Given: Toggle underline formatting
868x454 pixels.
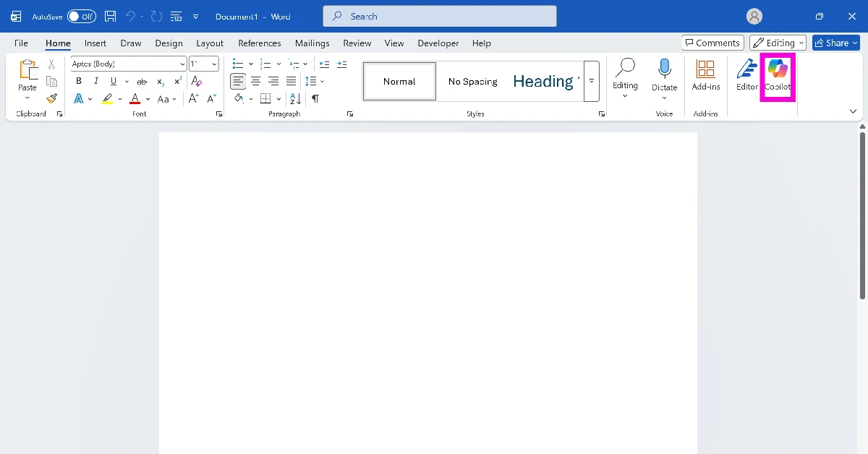Looking at the screenshot, I should (x=113, y=81).
